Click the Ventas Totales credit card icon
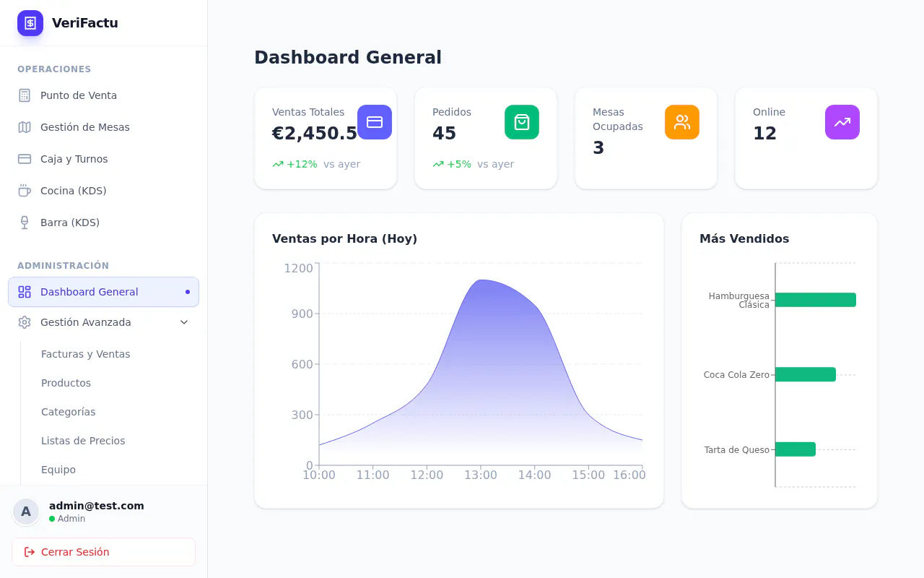Screen dimensions: 924x578 click(375, 122)
